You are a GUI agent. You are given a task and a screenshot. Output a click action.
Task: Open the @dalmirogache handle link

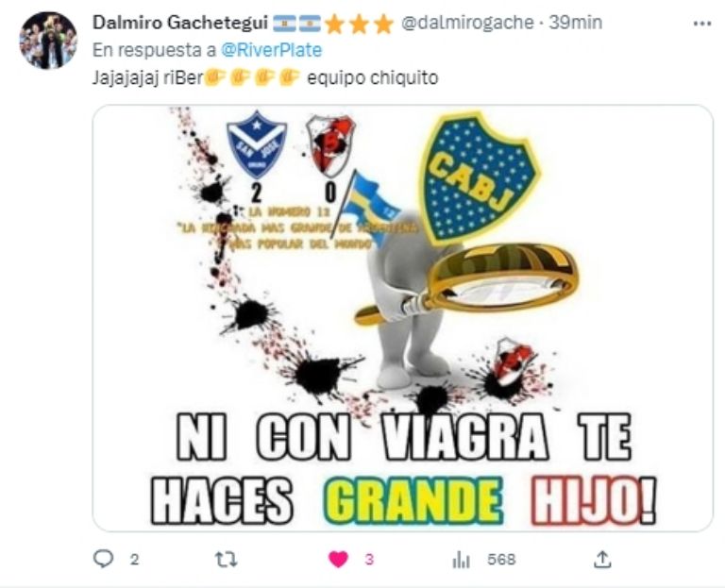click(467, 23)
